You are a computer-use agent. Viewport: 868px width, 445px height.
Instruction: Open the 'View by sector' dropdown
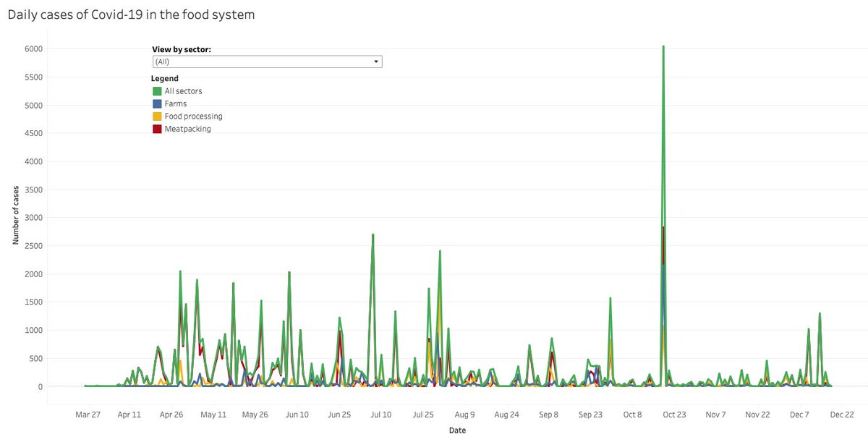[x=266, y=61]
